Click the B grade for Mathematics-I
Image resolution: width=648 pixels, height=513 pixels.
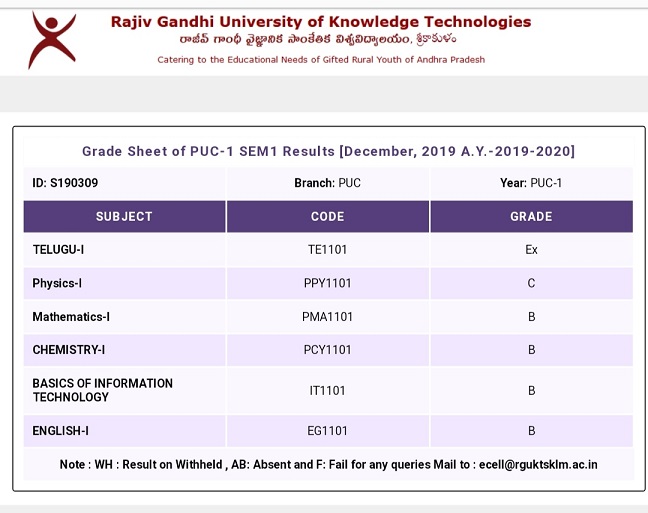531,317
